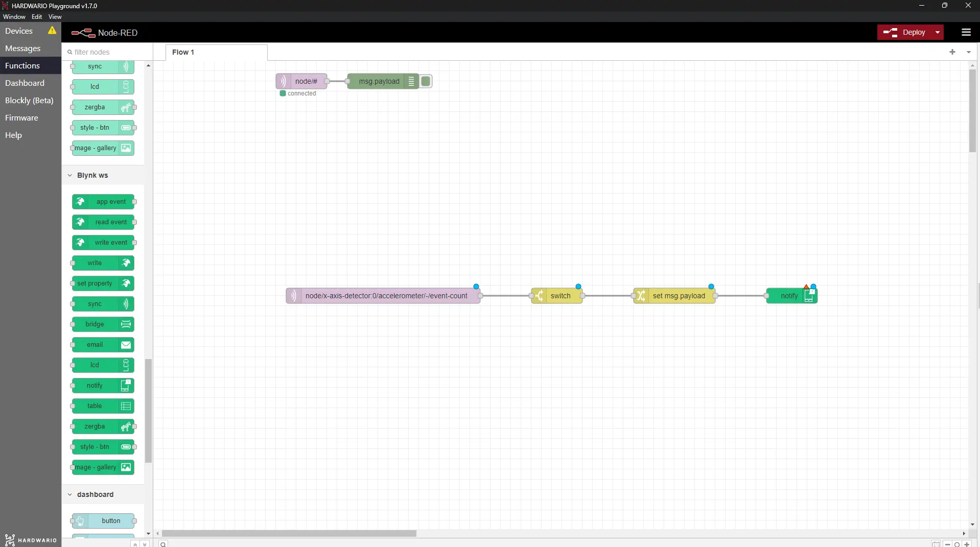Screen dimensions: 980x547
Task: Click the Devices warning triangle icon
Action: coord(52,31)
